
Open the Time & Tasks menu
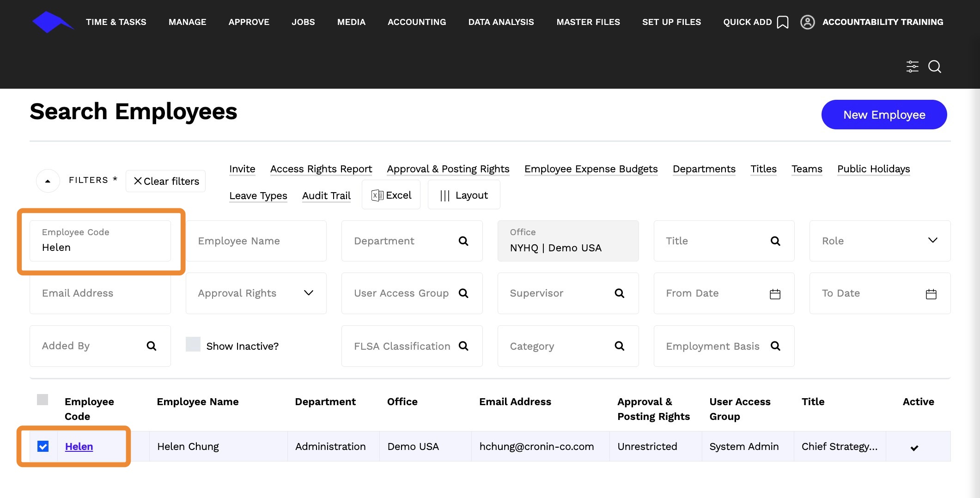click(x=116, y=22)
